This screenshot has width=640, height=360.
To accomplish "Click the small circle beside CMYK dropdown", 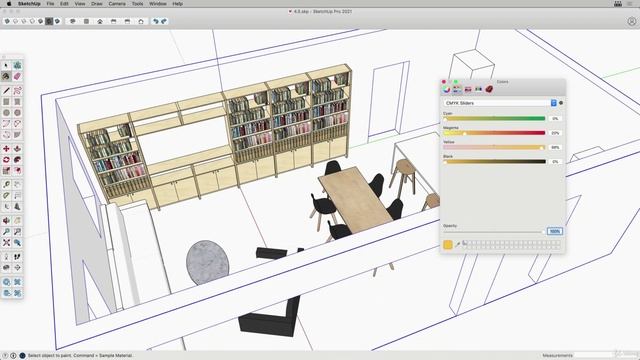I will tap(561, 103).
